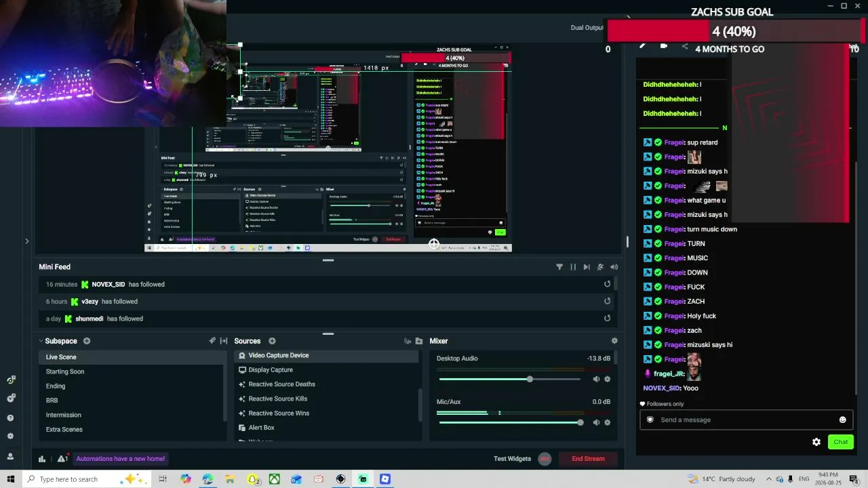Add a folder in the Sources panel
Screen dimensions: 868x488
click(x=419, y=341)
